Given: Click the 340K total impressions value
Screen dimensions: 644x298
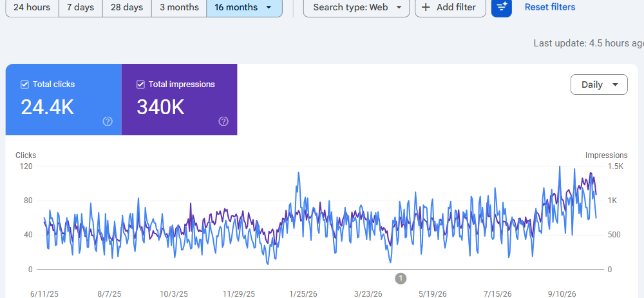Looking at the screenshot, I should (160, 107).
